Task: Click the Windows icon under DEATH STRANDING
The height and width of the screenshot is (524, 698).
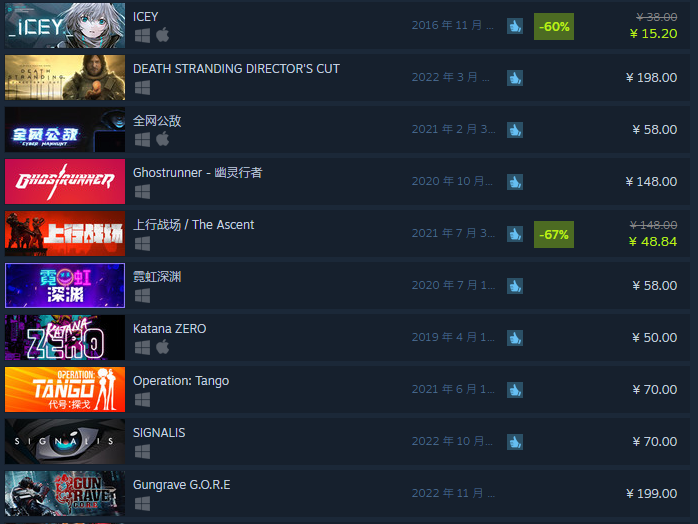Action: (x=142, y=87)
